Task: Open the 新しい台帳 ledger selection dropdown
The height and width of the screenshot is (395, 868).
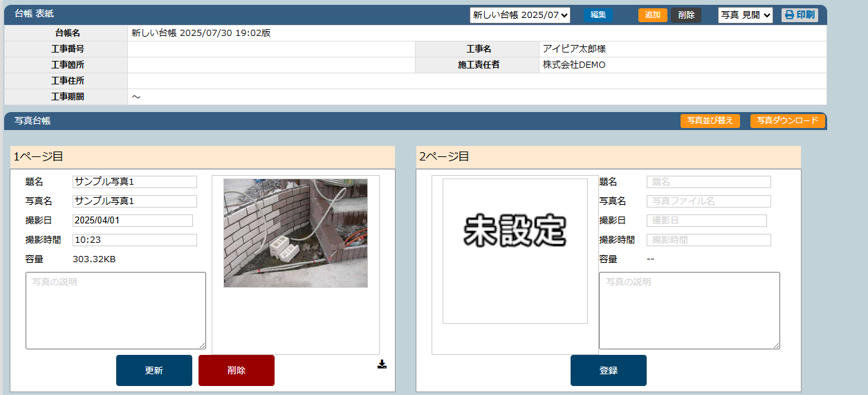Action: [520, 15]
